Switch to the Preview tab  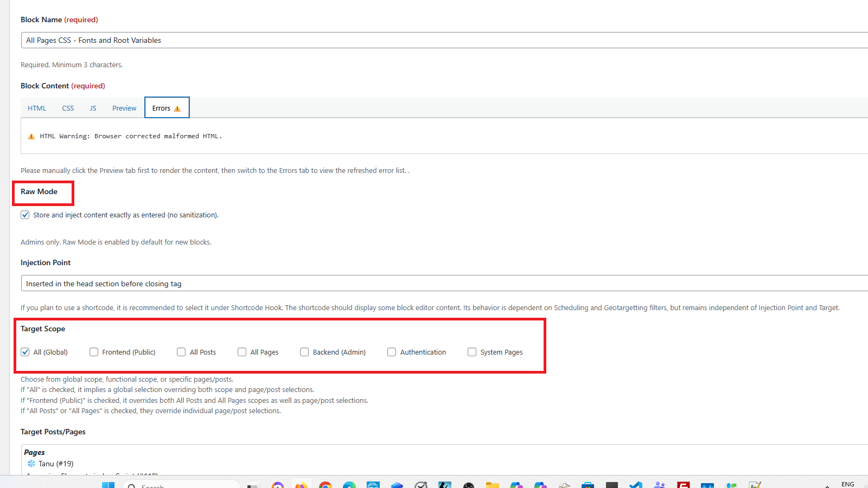(124, 108)
